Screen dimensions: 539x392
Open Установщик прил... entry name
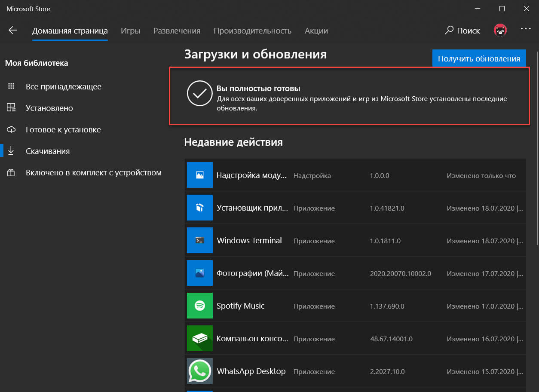(252, 208)
